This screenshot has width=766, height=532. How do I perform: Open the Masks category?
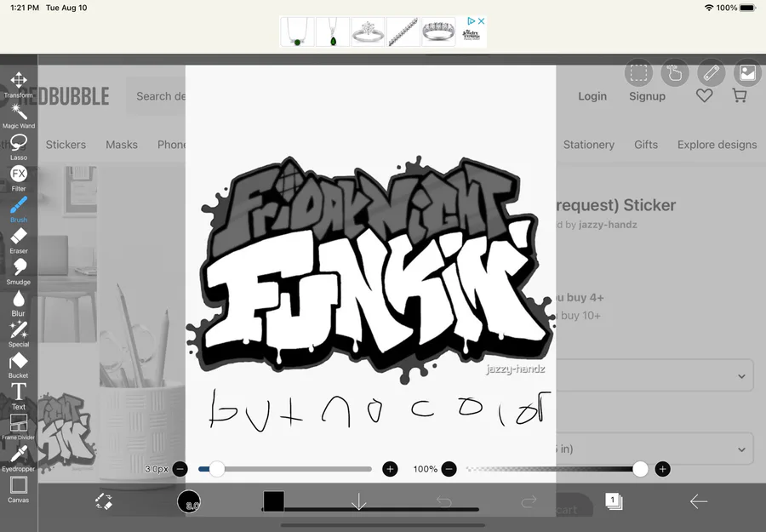[122, 145]
